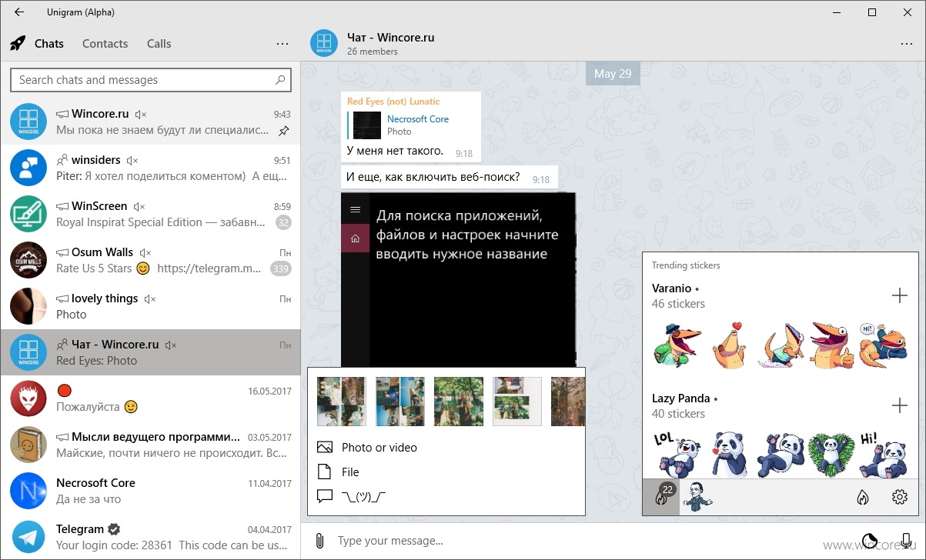Click the May 29 date badge
This screenshot has width=926, height=560.
(613, 73)
